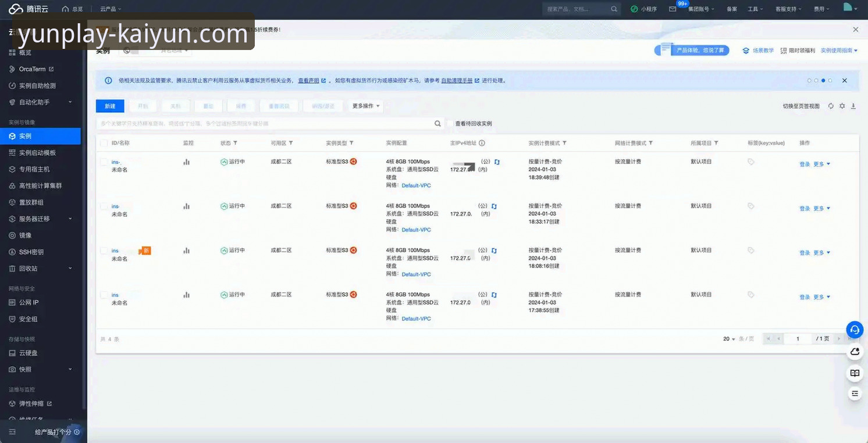Open the customer service headset floating button

click(x=855, y=330)
